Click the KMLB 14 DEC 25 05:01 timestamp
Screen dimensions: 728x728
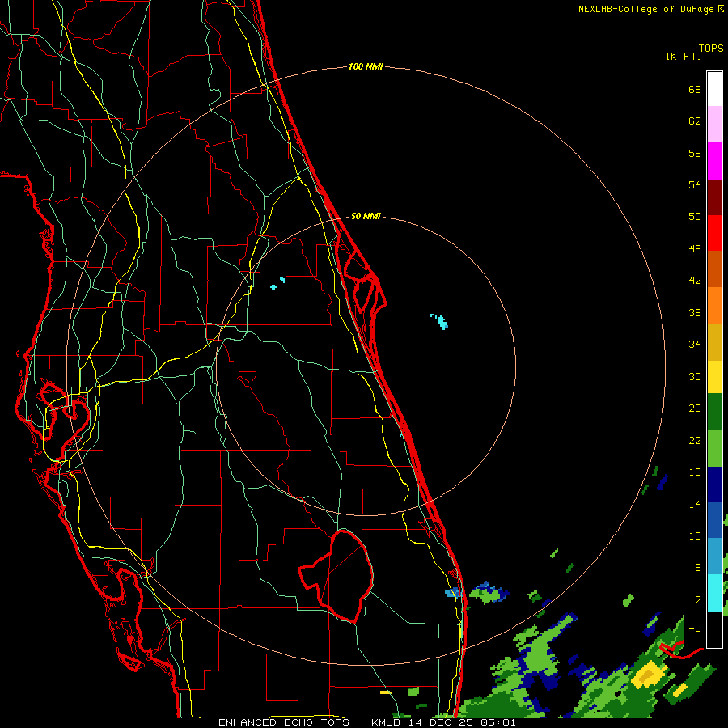(x=443, y=722)
